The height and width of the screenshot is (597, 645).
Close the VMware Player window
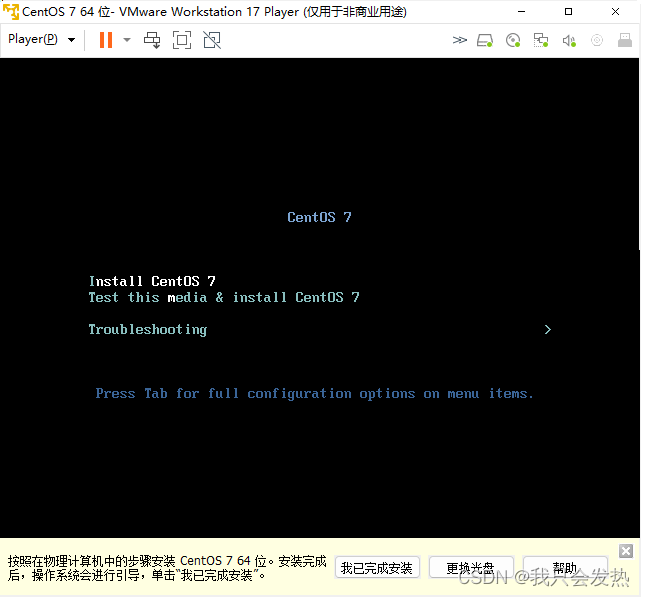pyautogui.click(x=615, y=12)
